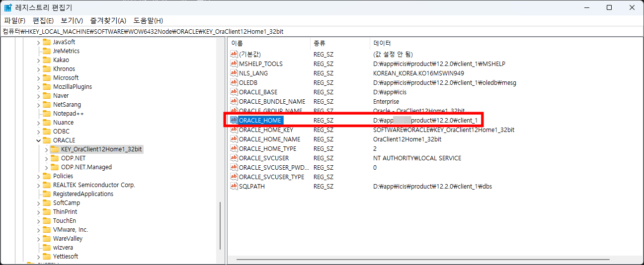Viewport: 644px width, 265px height.
Task: Click the NLS_LANG string value icon
Action: pos(234,73)
